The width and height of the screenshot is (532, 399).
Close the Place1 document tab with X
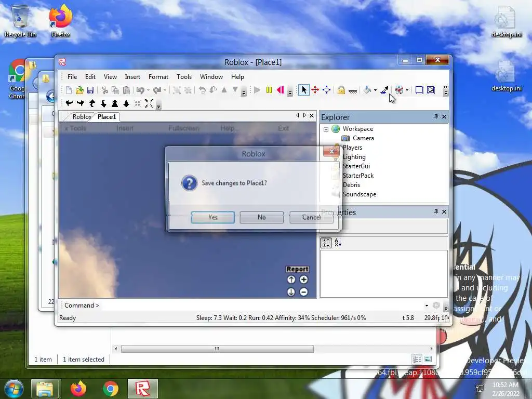coord(312,116)
